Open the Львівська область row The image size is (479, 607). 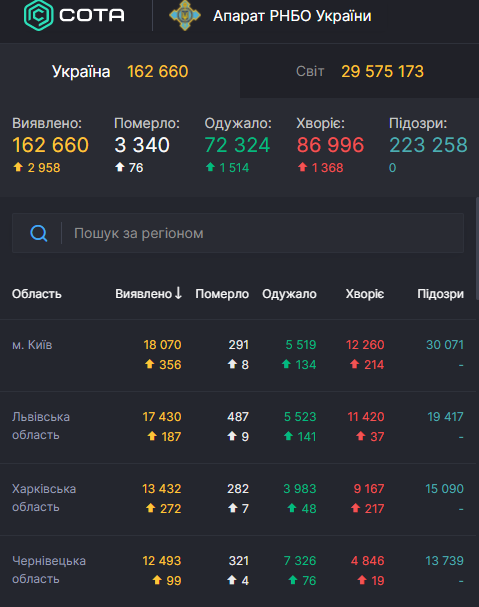pyautogui.click(x=238, y=427)
